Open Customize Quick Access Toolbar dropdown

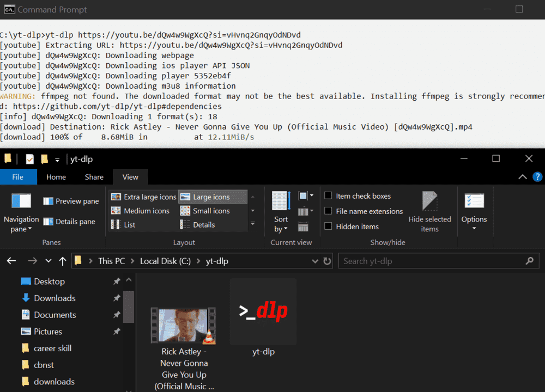pos(57,160)
